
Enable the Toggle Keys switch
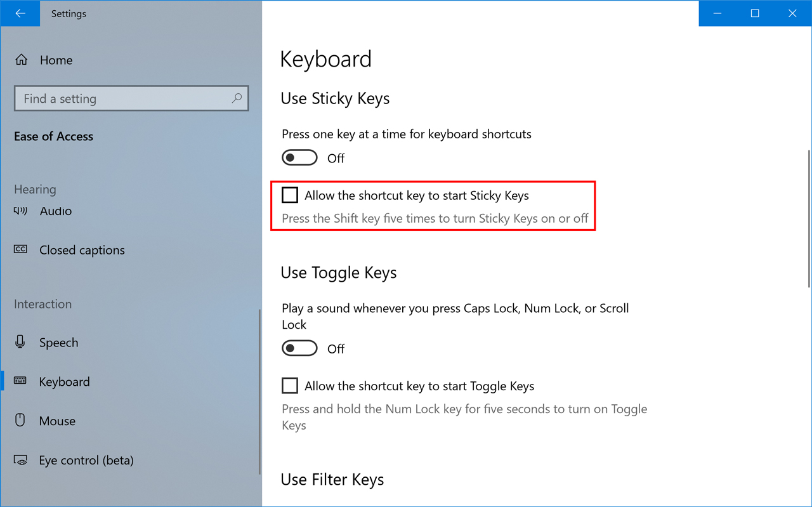[299, 348]
